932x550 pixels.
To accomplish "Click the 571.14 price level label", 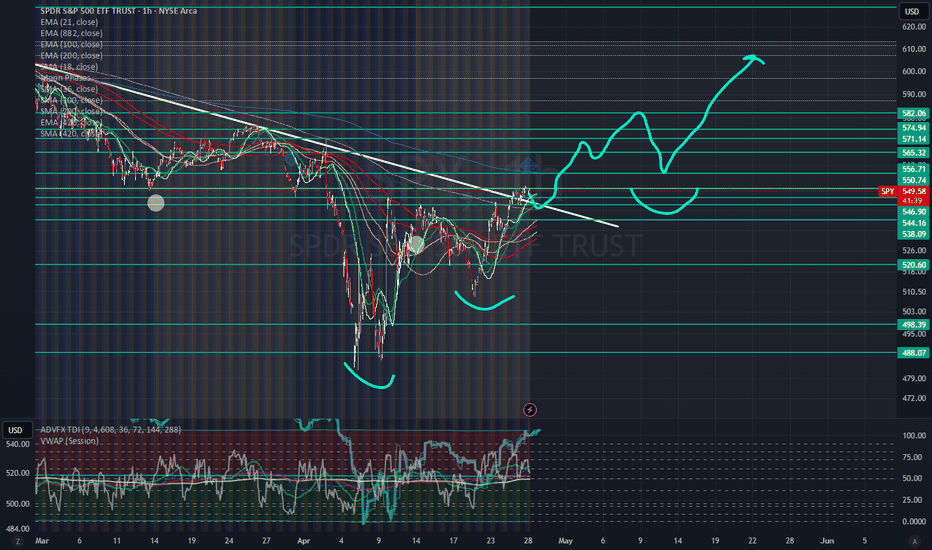I will coord(914,139).
